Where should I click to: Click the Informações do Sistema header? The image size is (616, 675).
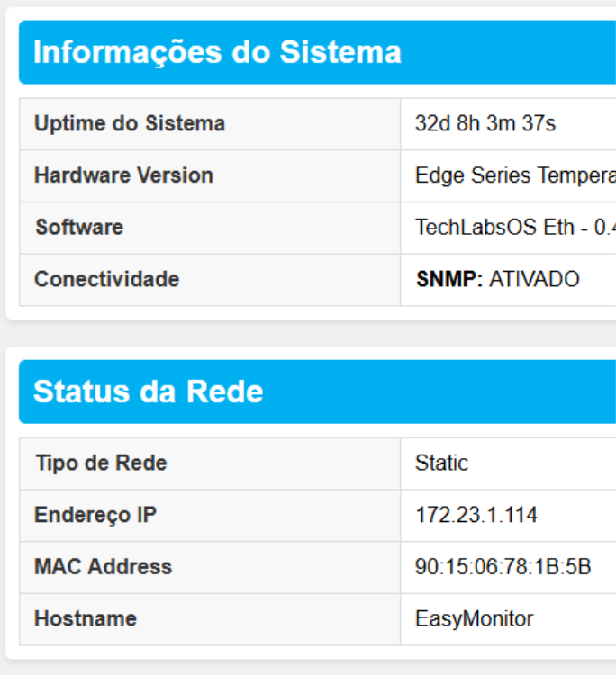(x=217, y=52)
